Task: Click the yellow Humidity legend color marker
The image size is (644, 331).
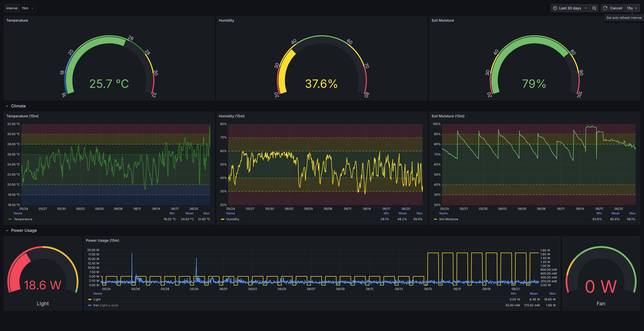Action: (x=222, y=219)
